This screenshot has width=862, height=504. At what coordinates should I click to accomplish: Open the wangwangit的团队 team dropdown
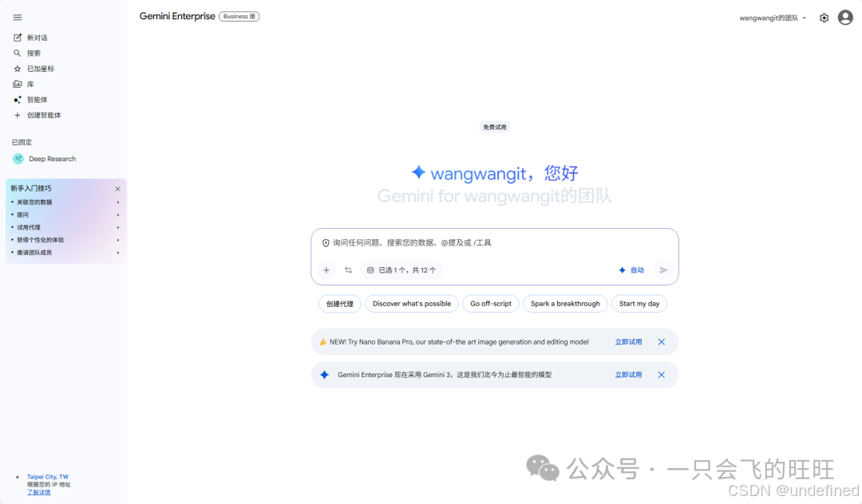[773, 18]
